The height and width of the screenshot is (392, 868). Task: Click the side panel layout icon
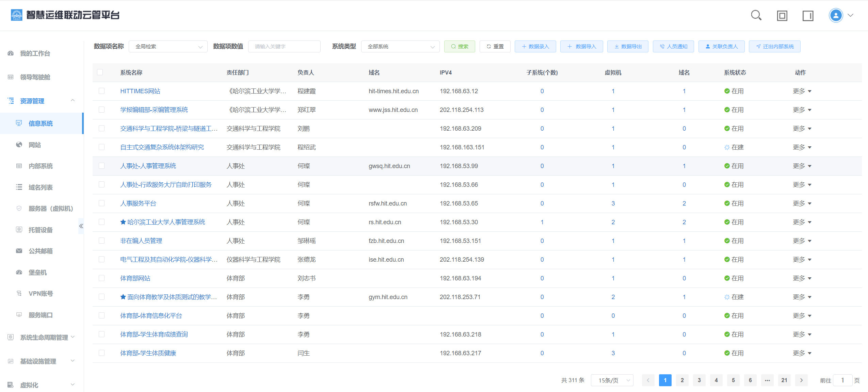click(x=808, y=16)
